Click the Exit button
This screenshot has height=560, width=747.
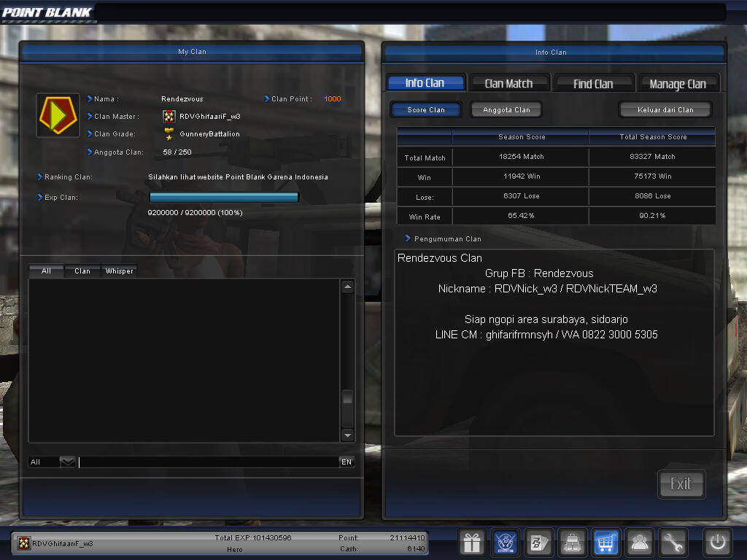(x=681, y=484)
